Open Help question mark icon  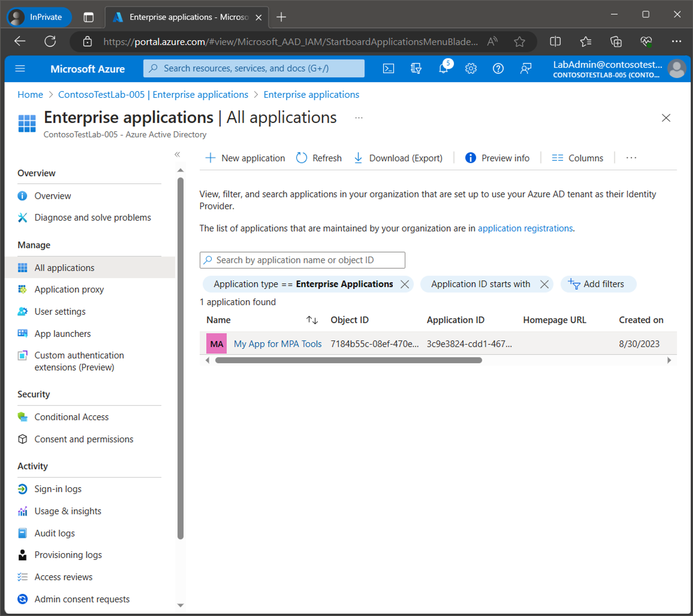point(498,69)
